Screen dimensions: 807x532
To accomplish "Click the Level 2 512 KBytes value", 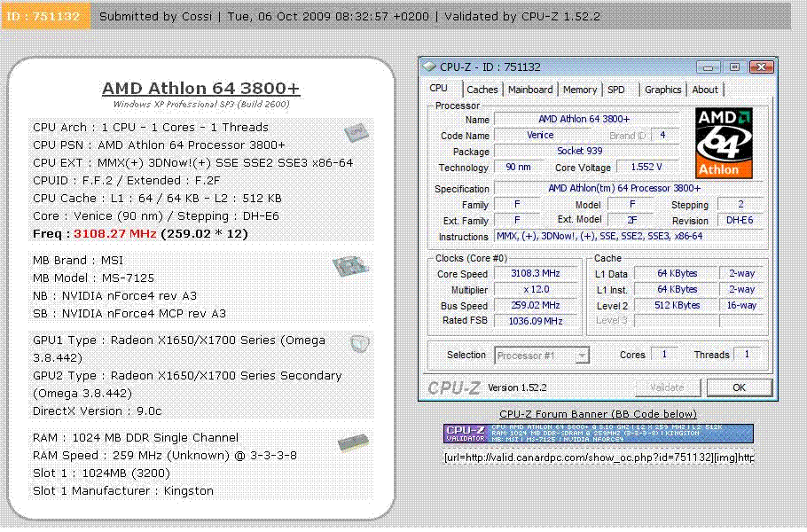I will point(677,305).
